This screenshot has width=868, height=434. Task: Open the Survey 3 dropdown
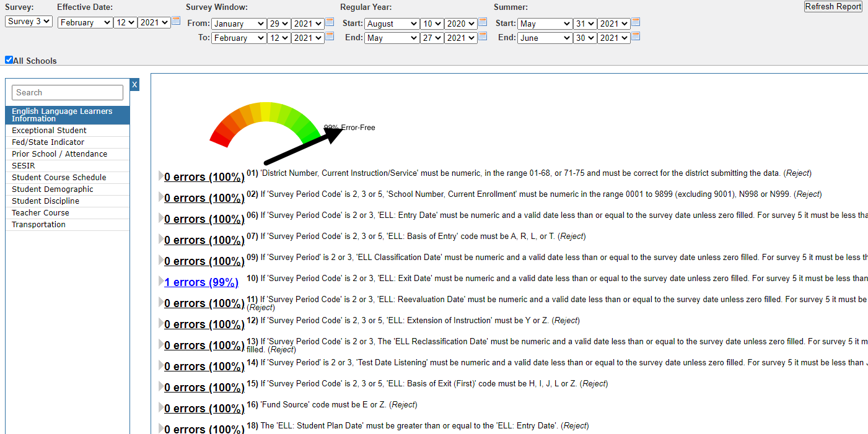pos(28,22)
